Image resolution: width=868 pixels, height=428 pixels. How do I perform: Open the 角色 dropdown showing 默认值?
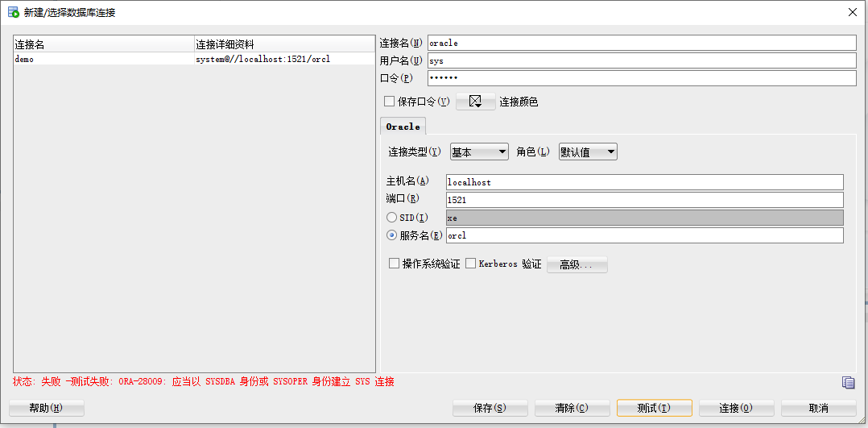(588, 152)
